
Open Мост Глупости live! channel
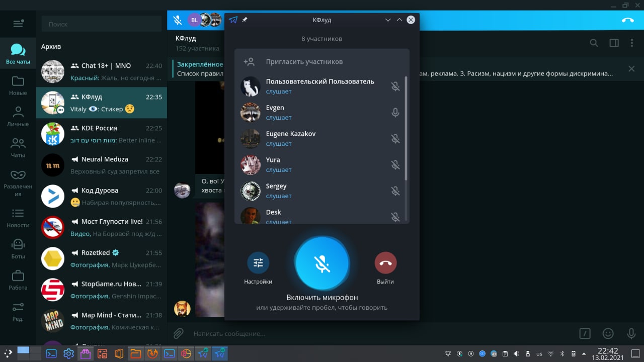tap(102, 227)
